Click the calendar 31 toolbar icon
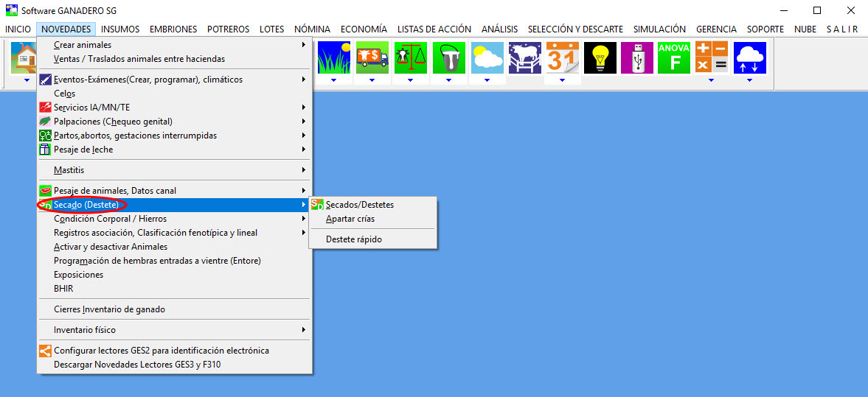The image size is (868, 397). (x=562, y=57)
